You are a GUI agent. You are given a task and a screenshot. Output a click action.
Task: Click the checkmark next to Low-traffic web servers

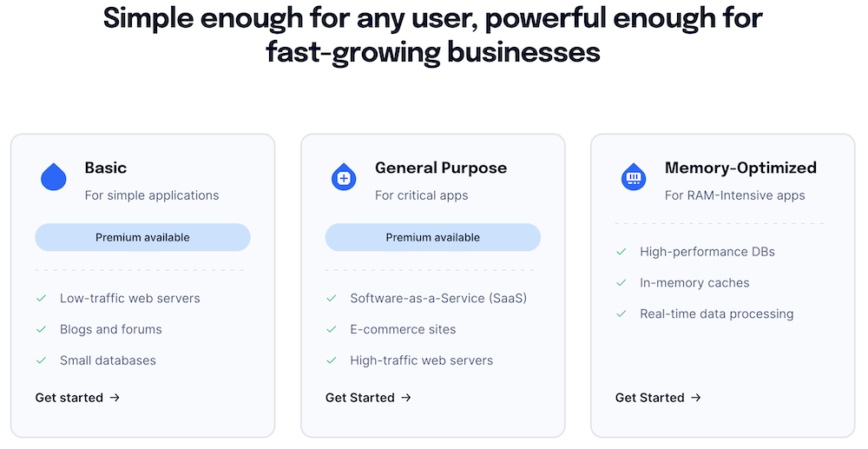(41, 298)
